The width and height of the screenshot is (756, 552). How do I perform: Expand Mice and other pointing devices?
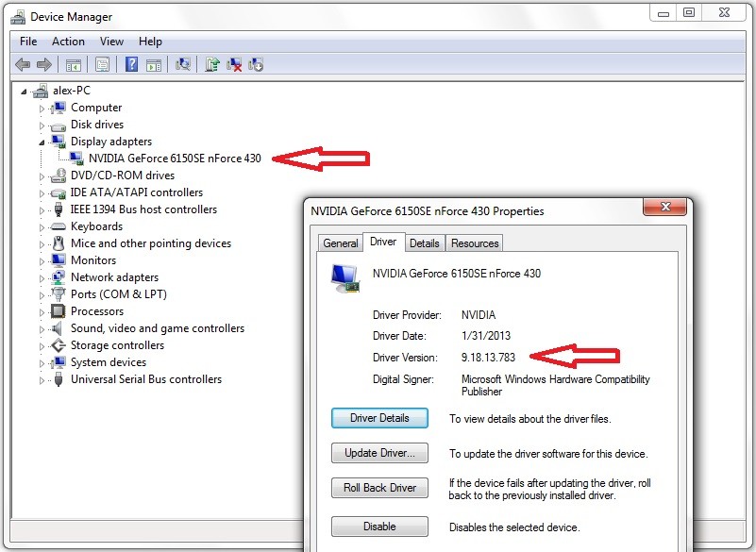(x=42, y=244)
